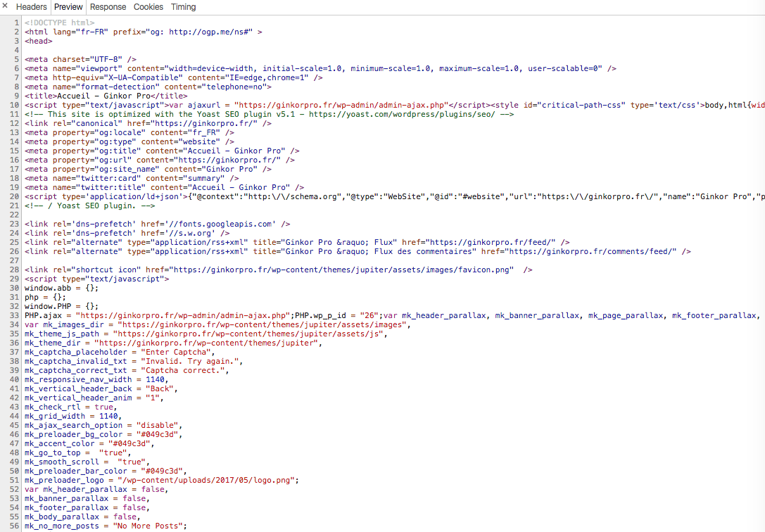765x532 pixels.
Task: Select the Preview tab
Action: click(68, 7)
